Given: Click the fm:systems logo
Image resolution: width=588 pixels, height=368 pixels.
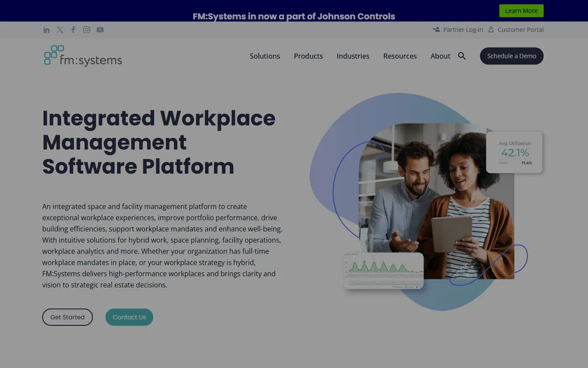Looking at the screenshot, I should [83, 56].
